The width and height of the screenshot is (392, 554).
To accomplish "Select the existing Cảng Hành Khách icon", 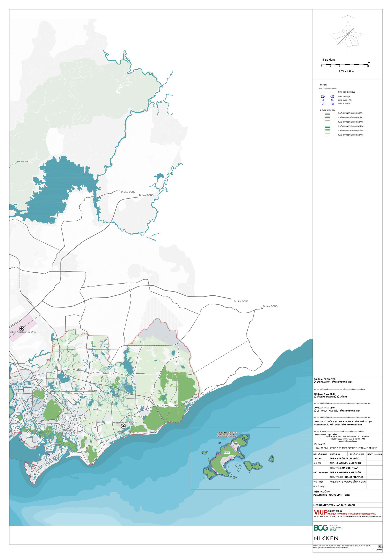I will [x=323, y=100].
